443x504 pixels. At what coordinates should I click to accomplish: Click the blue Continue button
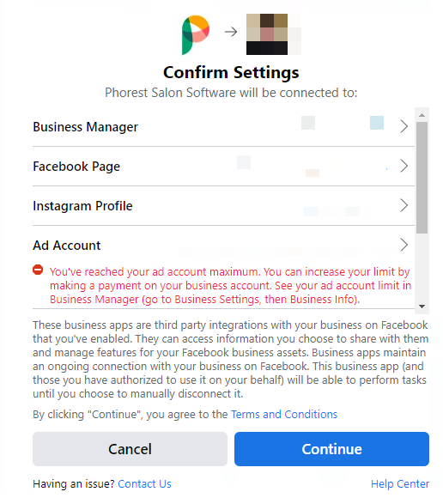click(x=331, y=449)
